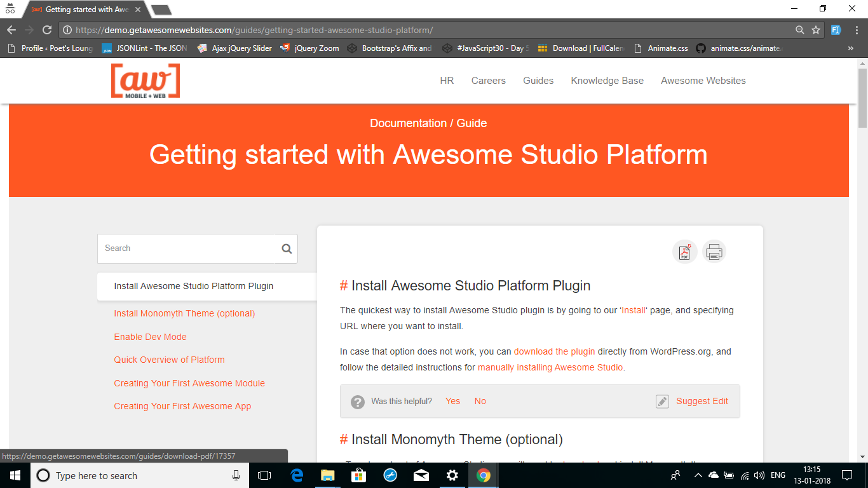Open Mail app from taskbar
868x488 pixels.
pyautogui.click(x=421, y=475)
